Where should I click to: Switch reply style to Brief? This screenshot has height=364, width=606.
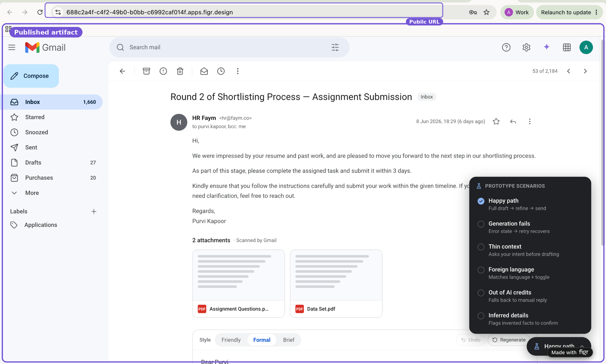click(289, 340)
